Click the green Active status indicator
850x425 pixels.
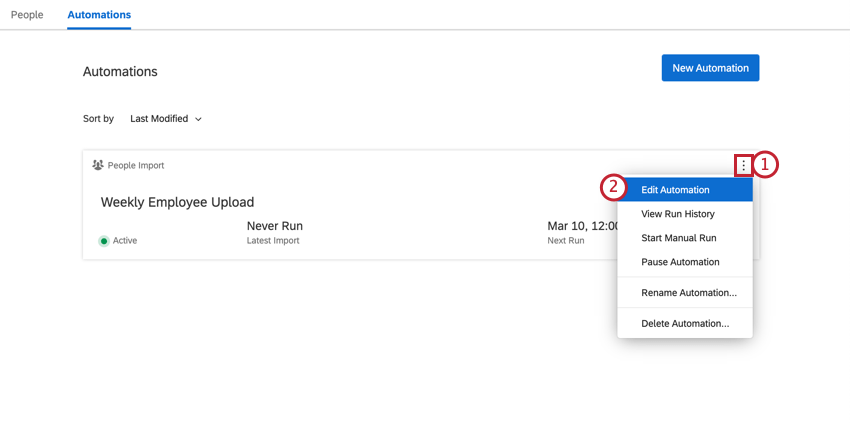(104, 241)
